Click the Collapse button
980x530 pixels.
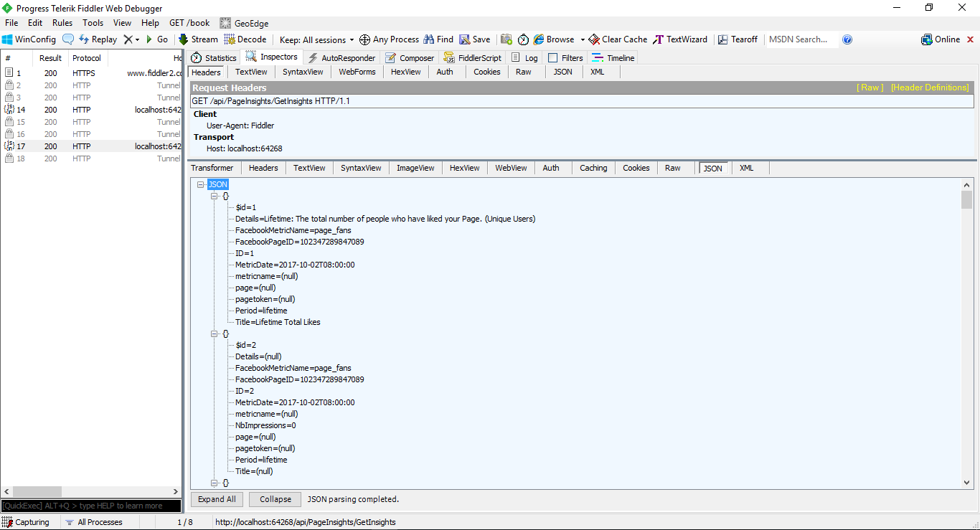[x=275, y=499]
